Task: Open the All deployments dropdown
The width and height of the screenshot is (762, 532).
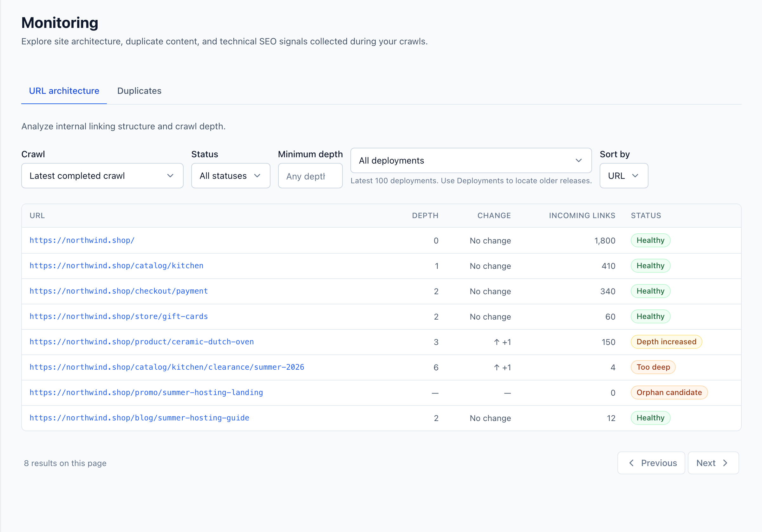Action: click(x=471, y=161)
